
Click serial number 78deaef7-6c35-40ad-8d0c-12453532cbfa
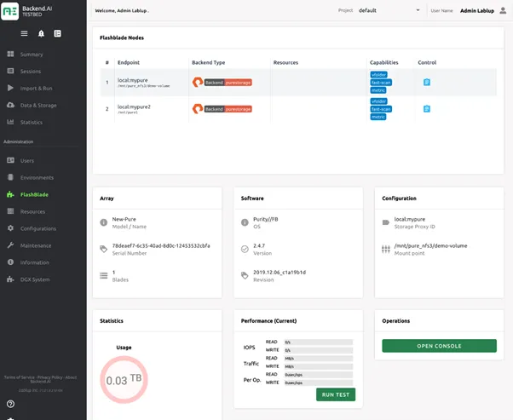point(161,245)
